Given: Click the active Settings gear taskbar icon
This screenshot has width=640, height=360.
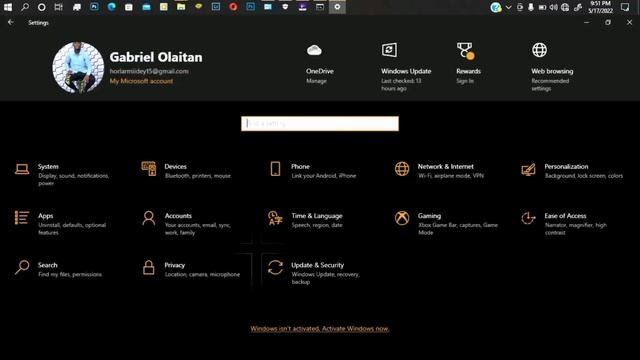Looking at the screenshot, I should 337,7.
